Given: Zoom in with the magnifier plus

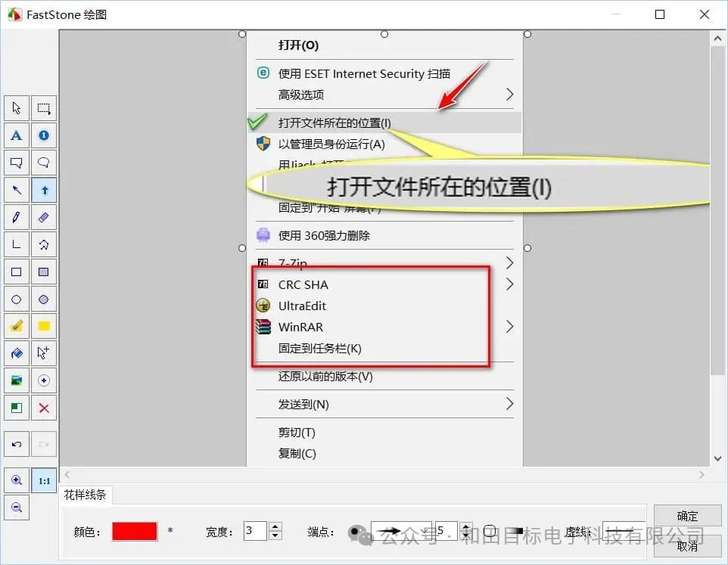Looking at the screenshot, I should click(17, 480).
